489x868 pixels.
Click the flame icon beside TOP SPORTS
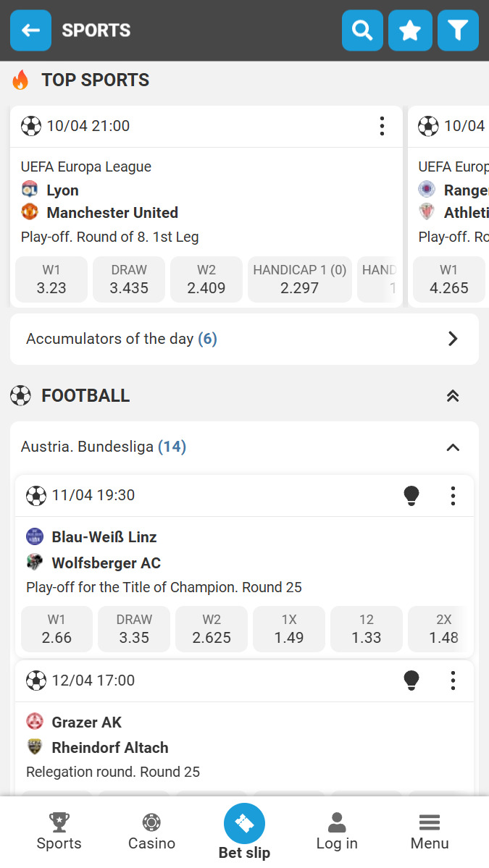21,80
